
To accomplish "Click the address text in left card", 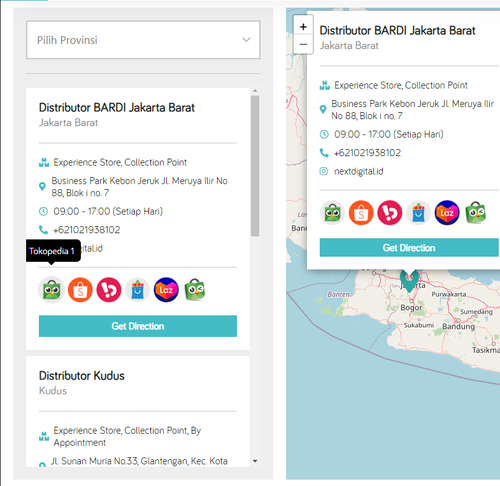I will pos(139,187).
